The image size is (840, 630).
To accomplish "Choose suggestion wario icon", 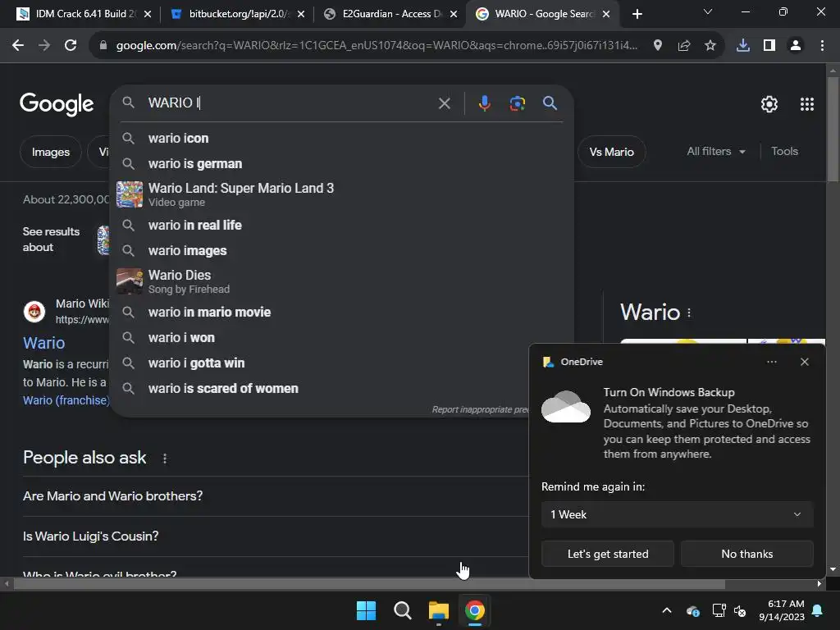I will [341, 138].
